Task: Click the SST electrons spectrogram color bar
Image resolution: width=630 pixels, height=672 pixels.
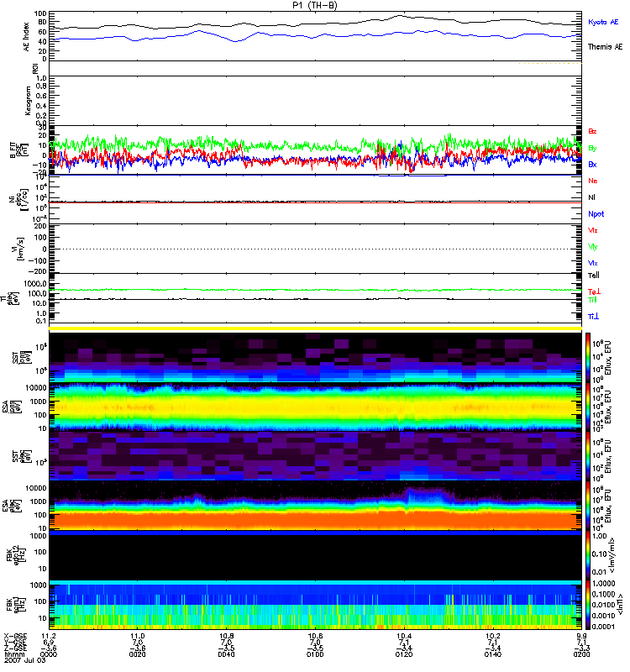Action: 588,455
